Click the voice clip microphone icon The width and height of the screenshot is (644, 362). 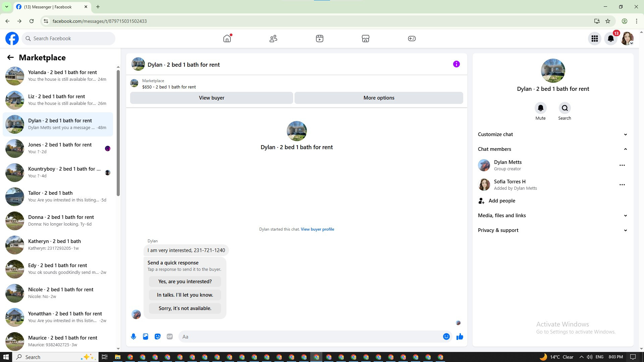[x=133, y=337]
